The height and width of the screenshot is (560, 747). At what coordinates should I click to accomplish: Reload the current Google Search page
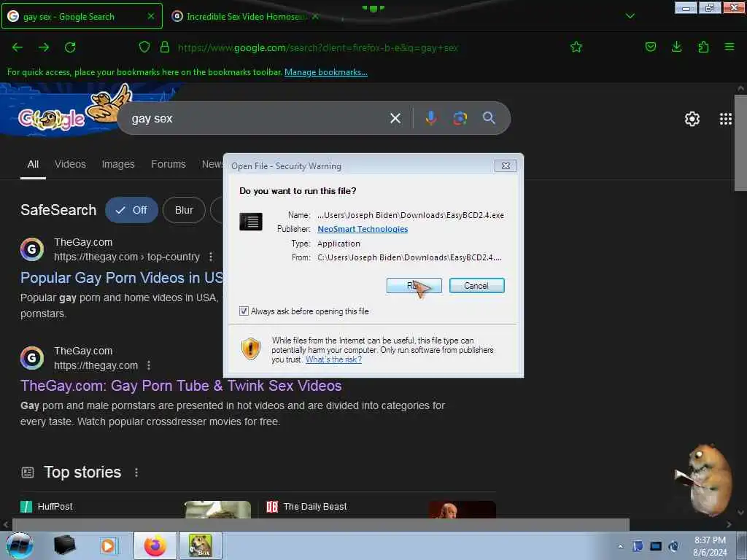(70, 47)
